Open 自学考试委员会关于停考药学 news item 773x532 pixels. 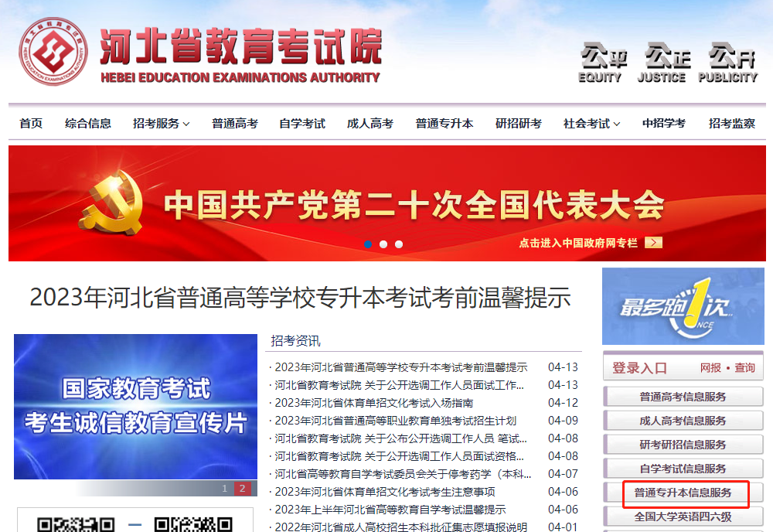[403, 474]
